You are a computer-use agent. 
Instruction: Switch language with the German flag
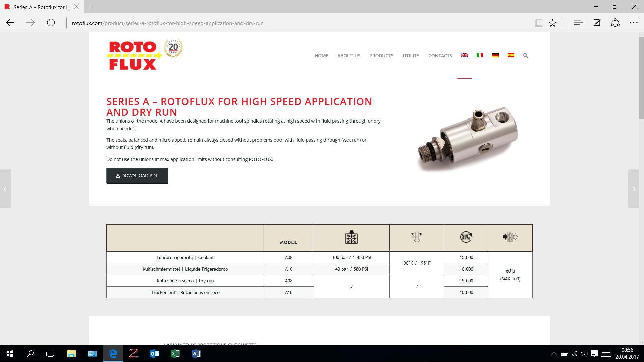pos(495,55)
